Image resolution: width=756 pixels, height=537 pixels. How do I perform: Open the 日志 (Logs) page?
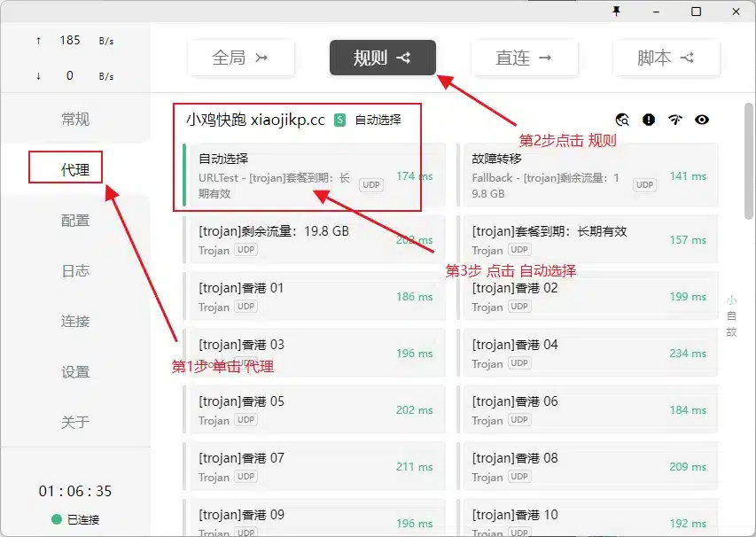75,271
